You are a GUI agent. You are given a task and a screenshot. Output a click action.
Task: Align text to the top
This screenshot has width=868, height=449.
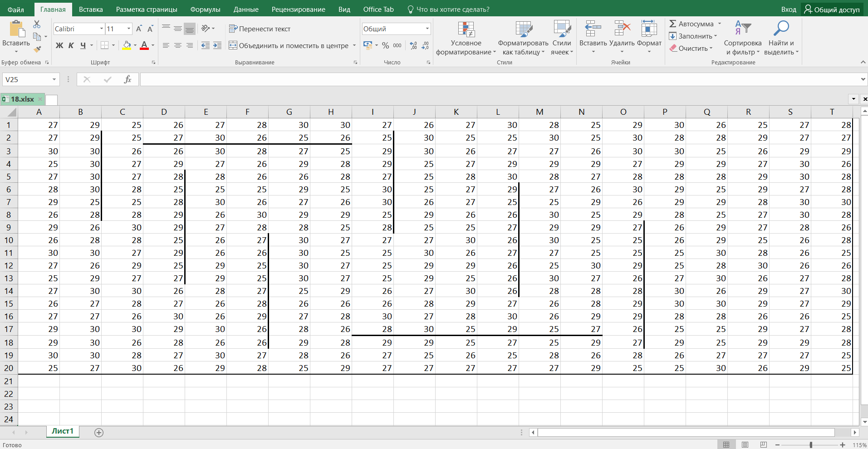(166, 28)
